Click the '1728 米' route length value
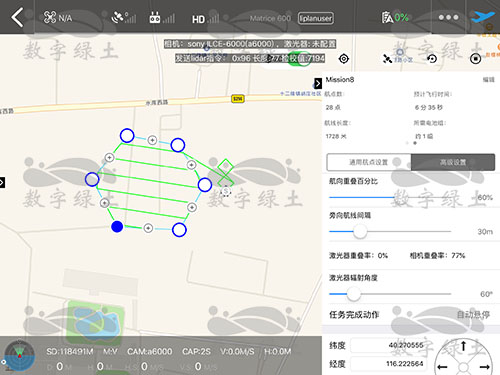Viewport: 500px width, 375px height. click(x=336, y=136)
